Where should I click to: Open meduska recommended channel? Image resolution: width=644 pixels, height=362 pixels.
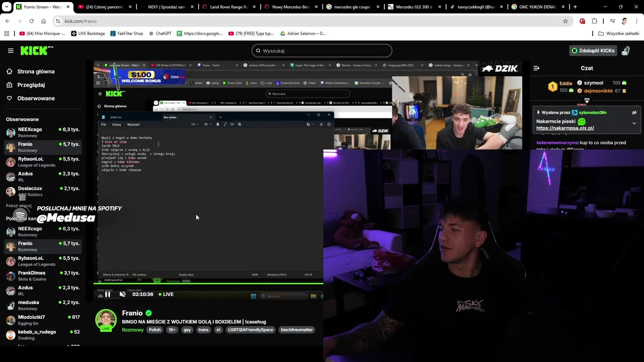pyautogui.click(x=43, y=305)
